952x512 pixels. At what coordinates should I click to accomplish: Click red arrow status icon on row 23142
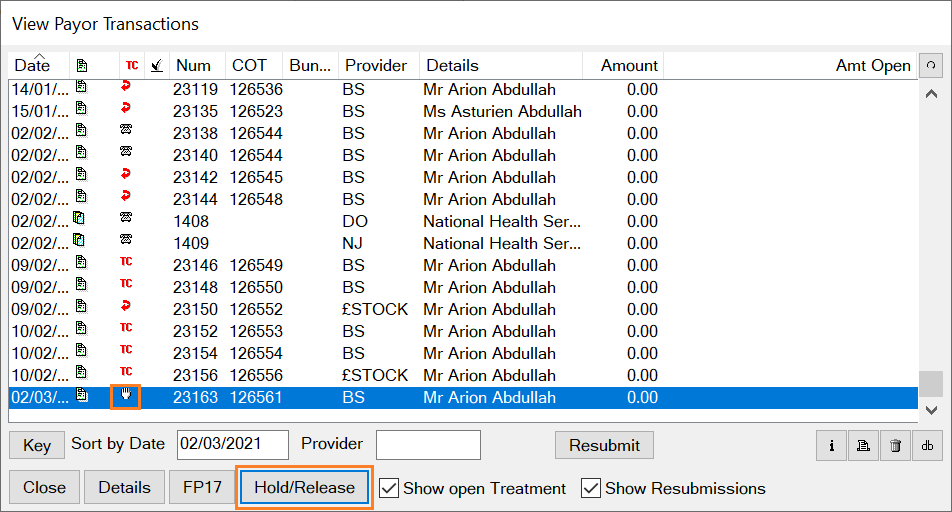pos(126,174)
